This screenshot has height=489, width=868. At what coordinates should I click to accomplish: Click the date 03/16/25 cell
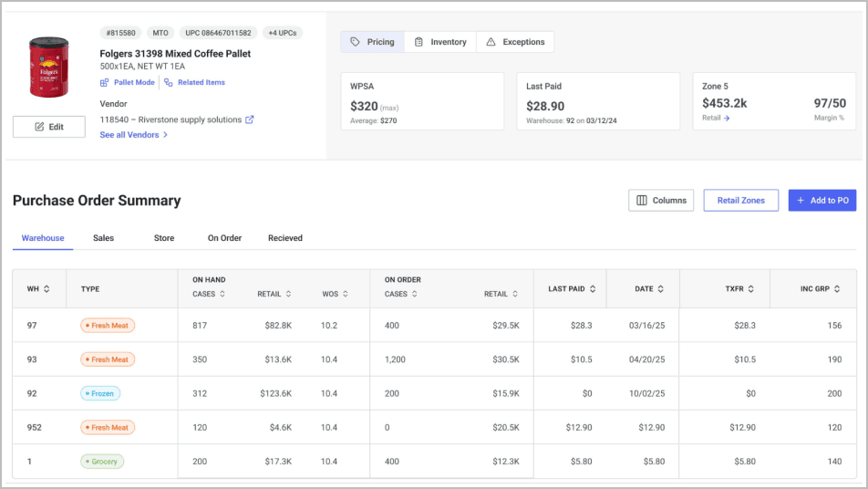point(646,326)
